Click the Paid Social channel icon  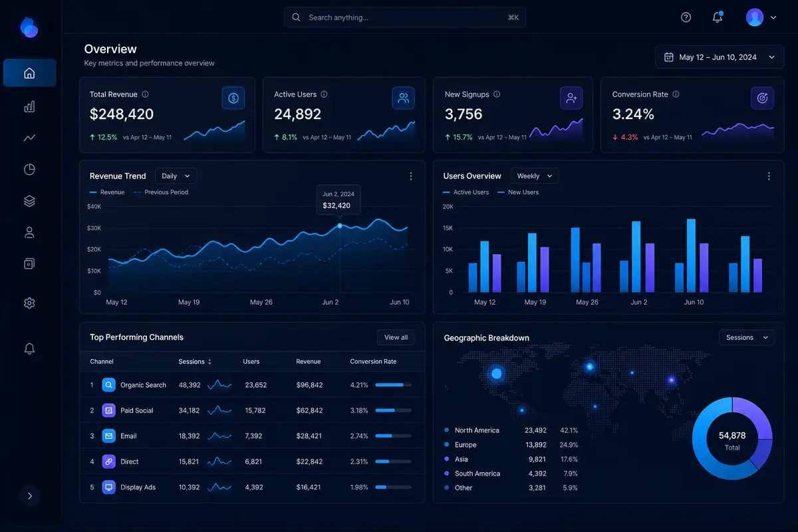click(109, 410)
